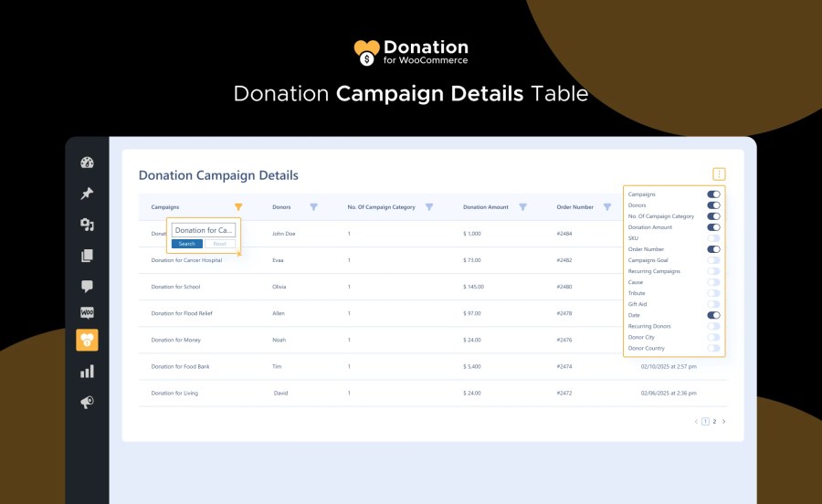The image size is (822, 504).
Task: Open the media icon in sidebar
Action: click(87, 225)
